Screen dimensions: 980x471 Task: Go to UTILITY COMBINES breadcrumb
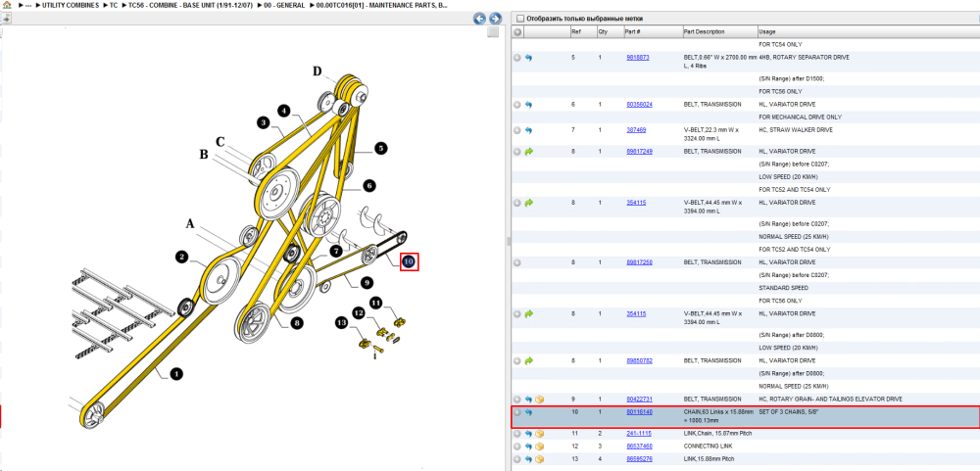[x=70, y=5]
